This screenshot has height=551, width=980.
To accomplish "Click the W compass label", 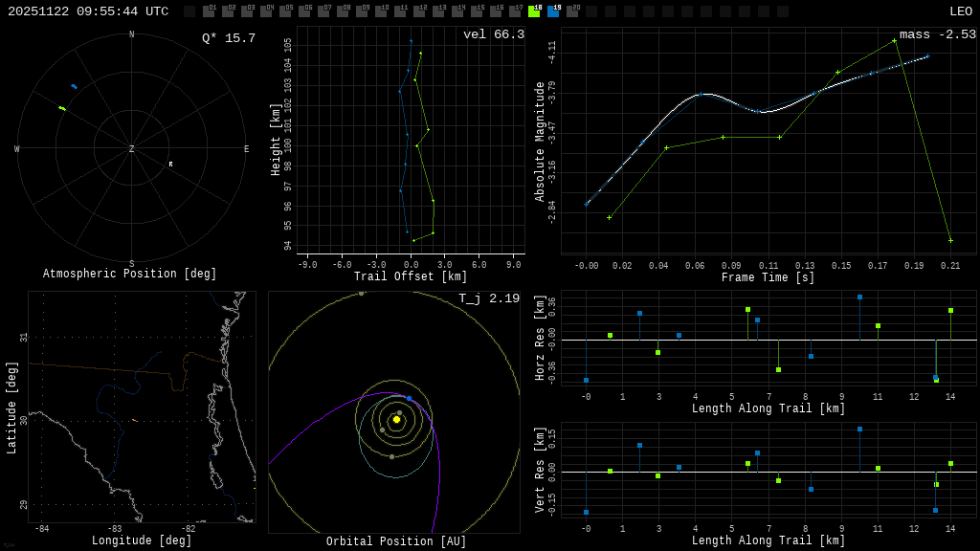I will pyautogui.click(x=17, y=148).
